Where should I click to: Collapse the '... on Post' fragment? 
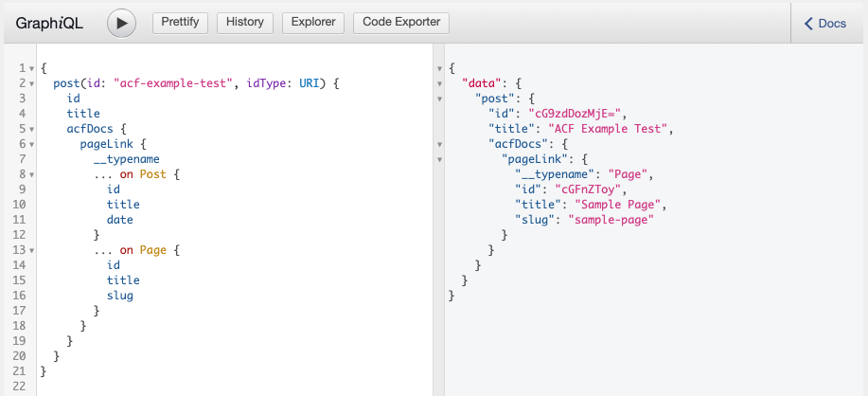(x=32, y=175)
